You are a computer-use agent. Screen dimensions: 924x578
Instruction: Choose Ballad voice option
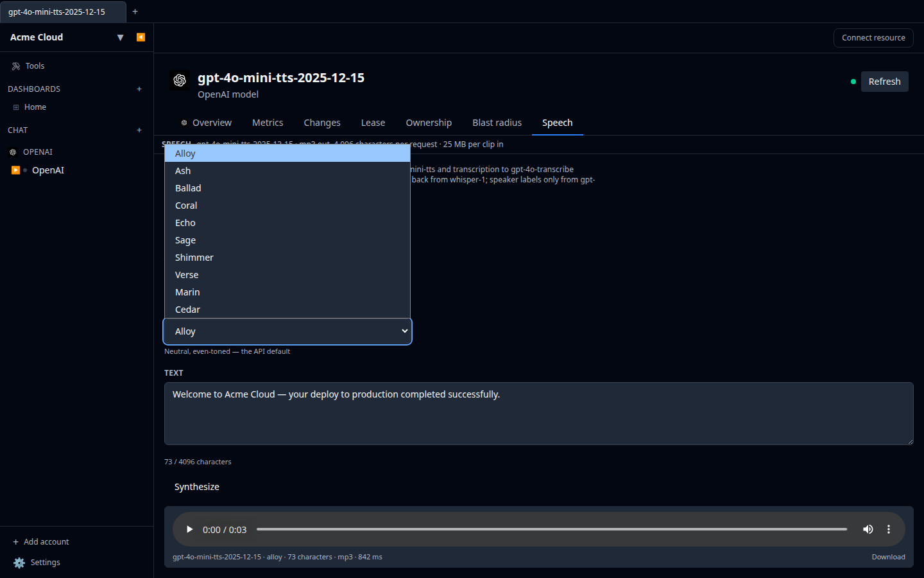point(287,188)
